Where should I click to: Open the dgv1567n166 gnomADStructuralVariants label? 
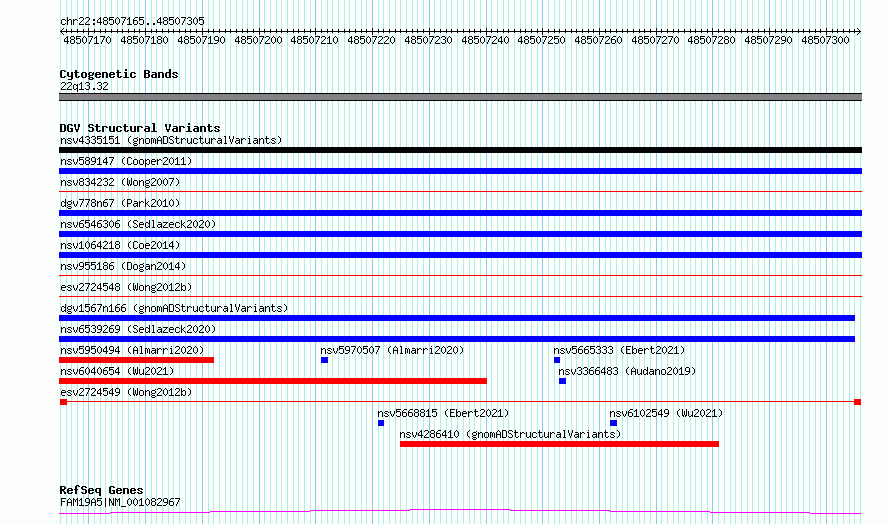tap(174, 308)
